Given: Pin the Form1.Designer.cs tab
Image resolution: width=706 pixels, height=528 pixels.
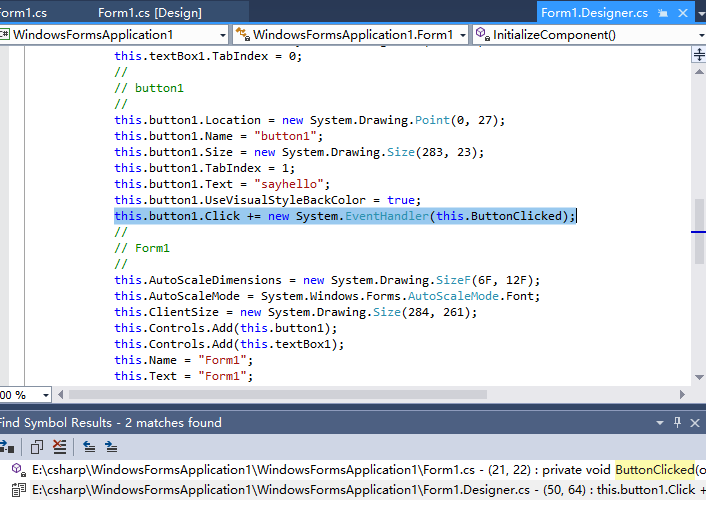Looking at the screenshot, I should [663, 13].
